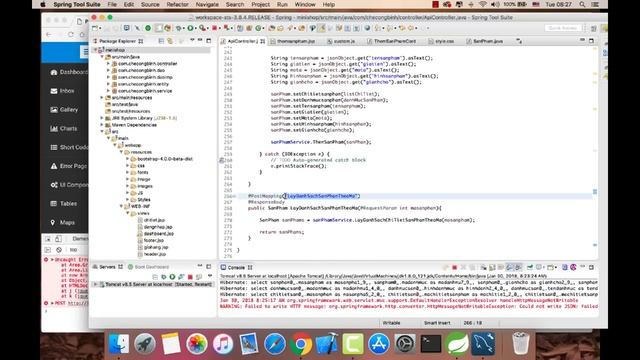Click the Smart Insert status bar entry
The width and height of the screenshot is (640, 360).
click(437, 323)
